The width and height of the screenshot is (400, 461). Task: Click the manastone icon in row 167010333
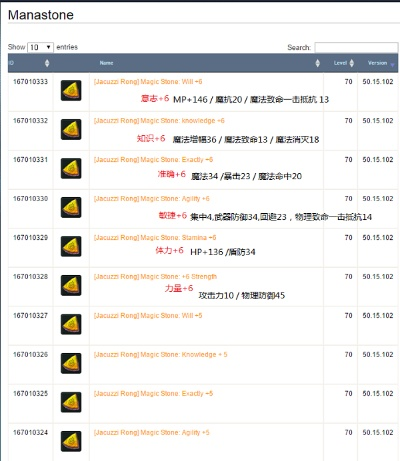pos(71,90)
